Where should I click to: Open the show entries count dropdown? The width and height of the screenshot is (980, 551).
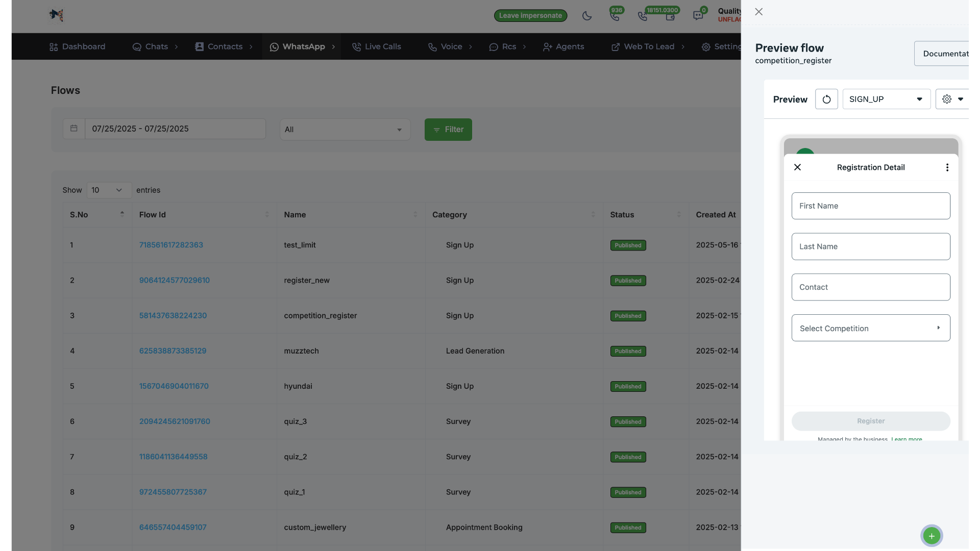(109, 190)
